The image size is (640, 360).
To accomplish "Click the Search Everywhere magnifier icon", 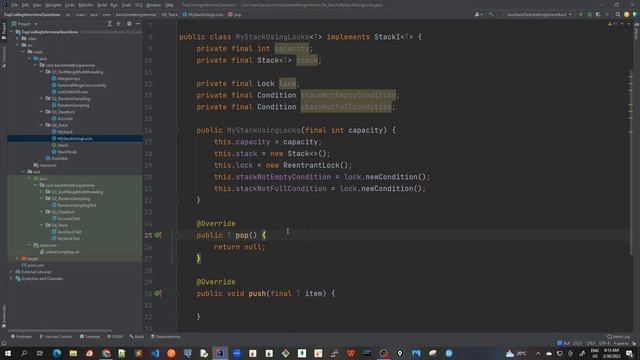I will (618, 14).
